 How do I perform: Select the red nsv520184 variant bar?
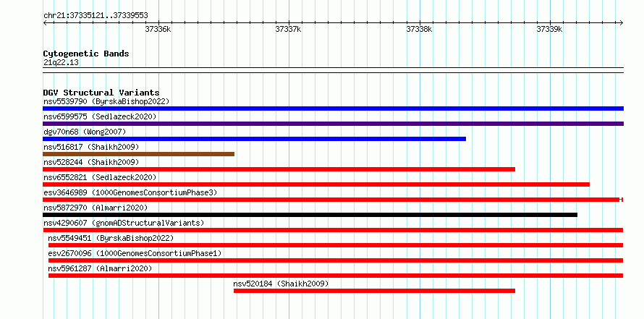pos(375,291)
